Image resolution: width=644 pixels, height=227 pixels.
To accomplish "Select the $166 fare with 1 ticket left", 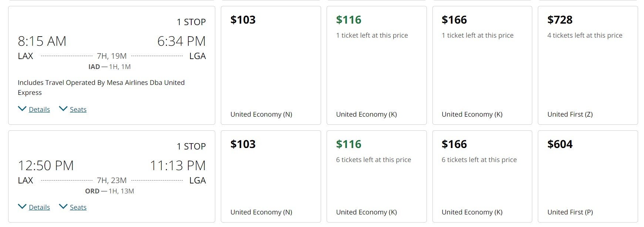I will click(482, 65).
